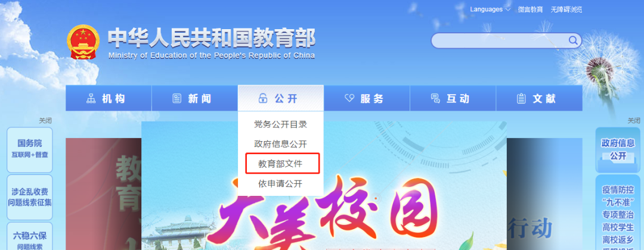
Task: Close the right floating sidebar via 关闭
Action: [x=634, y=120]
